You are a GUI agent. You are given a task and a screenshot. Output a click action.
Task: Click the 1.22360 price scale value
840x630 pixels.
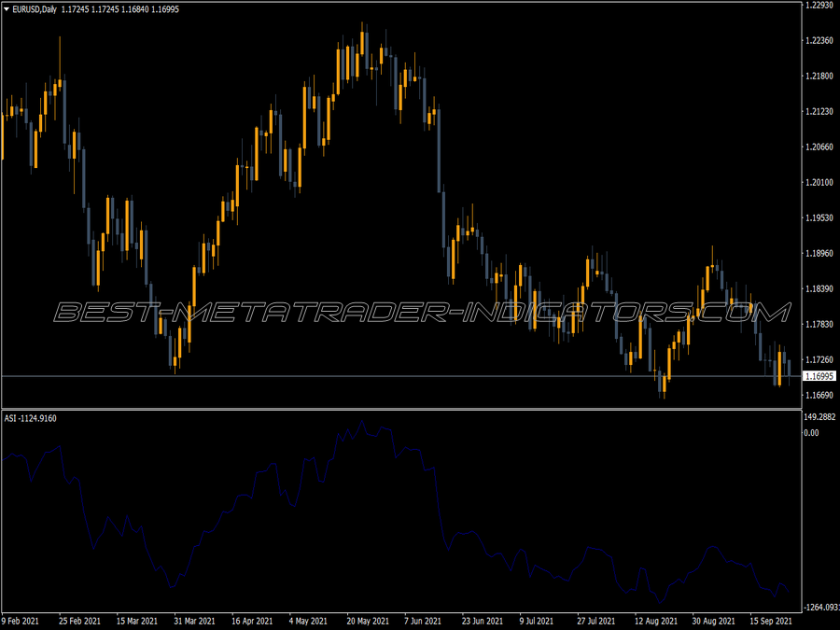click(x=819, y=41)
